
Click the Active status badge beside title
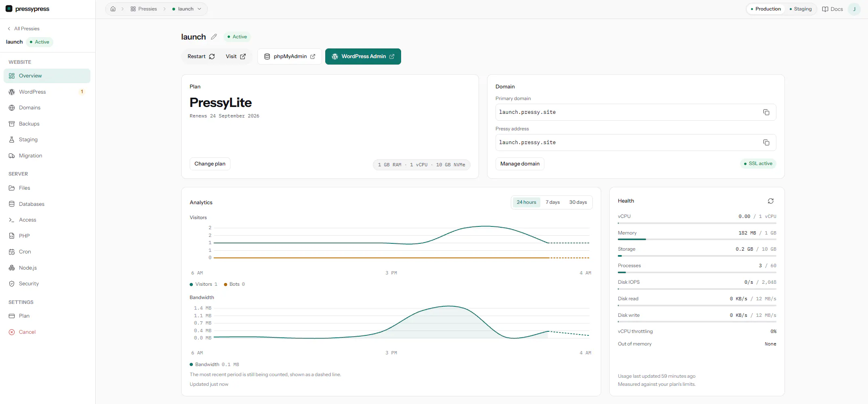237,37
